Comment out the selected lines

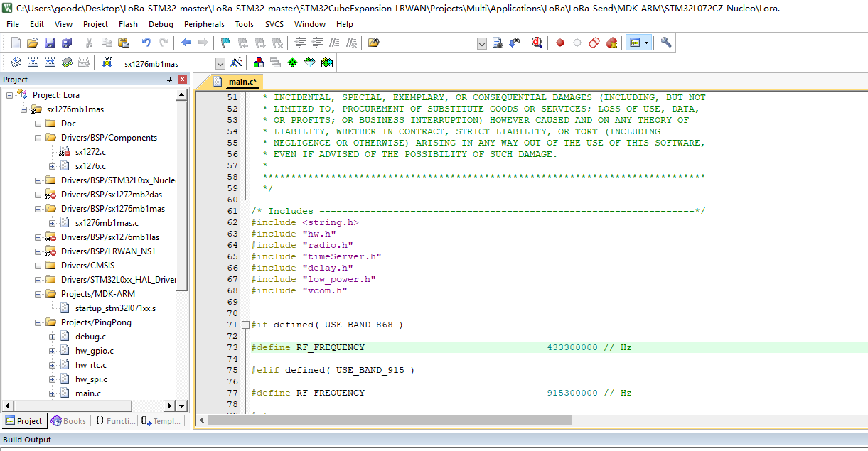[x=334, y=43]
